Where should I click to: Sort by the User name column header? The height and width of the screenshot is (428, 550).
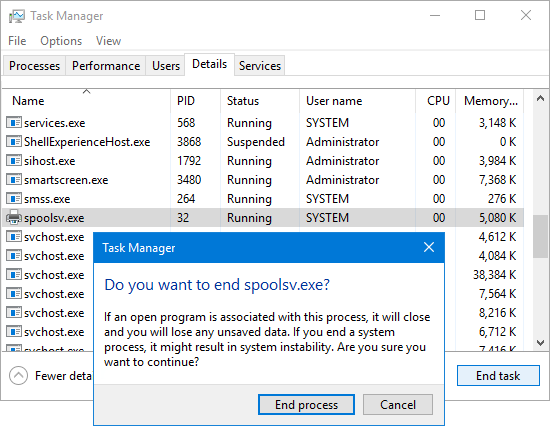pos(357,101)
